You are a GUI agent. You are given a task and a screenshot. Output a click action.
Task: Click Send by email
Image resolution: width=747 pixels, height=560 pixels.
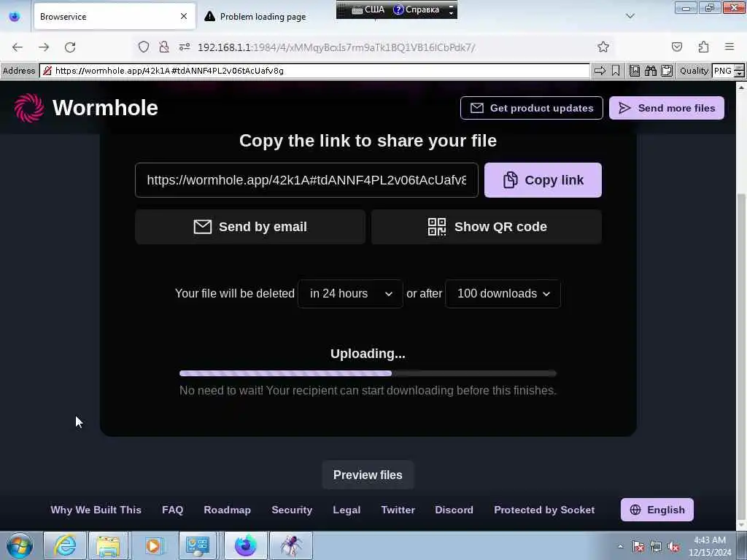tap(250, 227)
